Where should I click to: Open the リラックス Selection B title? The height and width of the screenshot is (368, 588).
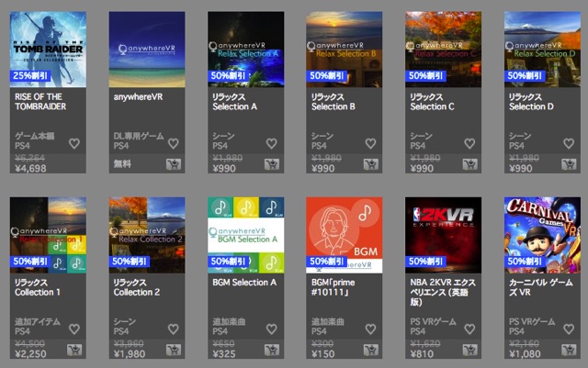click(x=334, y=102)
